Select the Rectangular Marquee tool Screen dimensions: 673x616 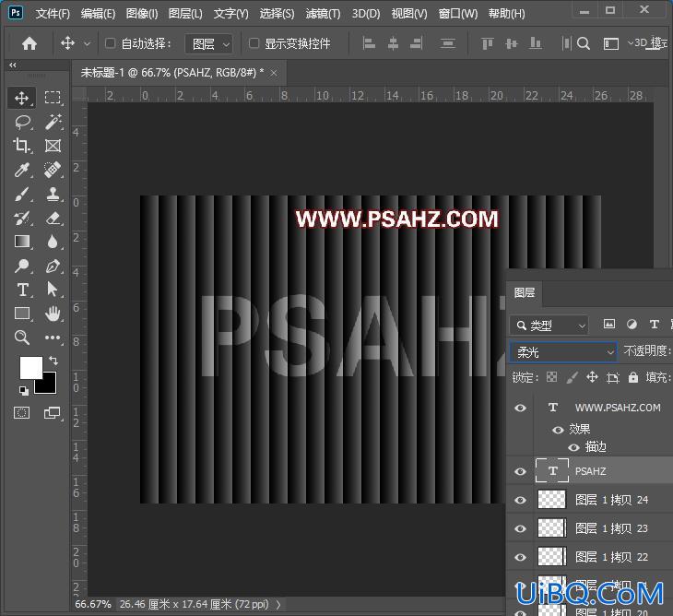(x=53, y=98)
